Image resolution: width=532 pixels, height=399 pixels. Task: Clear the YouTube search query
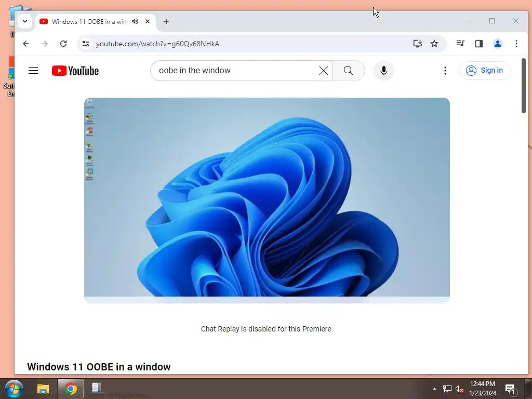[324, 71]
